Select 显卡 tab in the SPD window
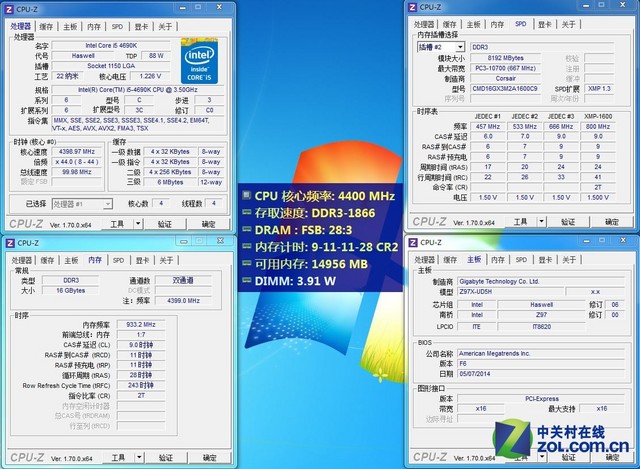This screenshot has width=640, height=469. click(x=544, y=24)
